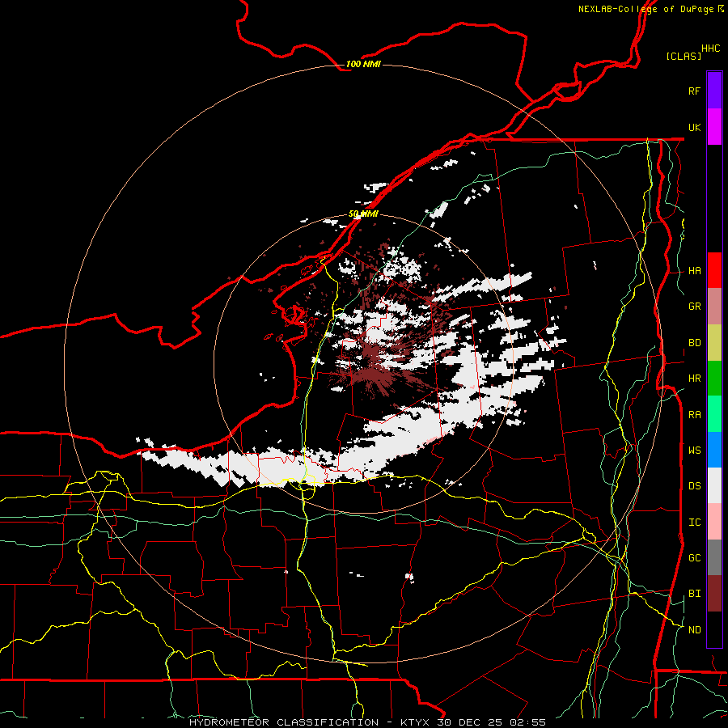
Task: Click the 100 NMI range ring label
Action: tap(363, 64)
